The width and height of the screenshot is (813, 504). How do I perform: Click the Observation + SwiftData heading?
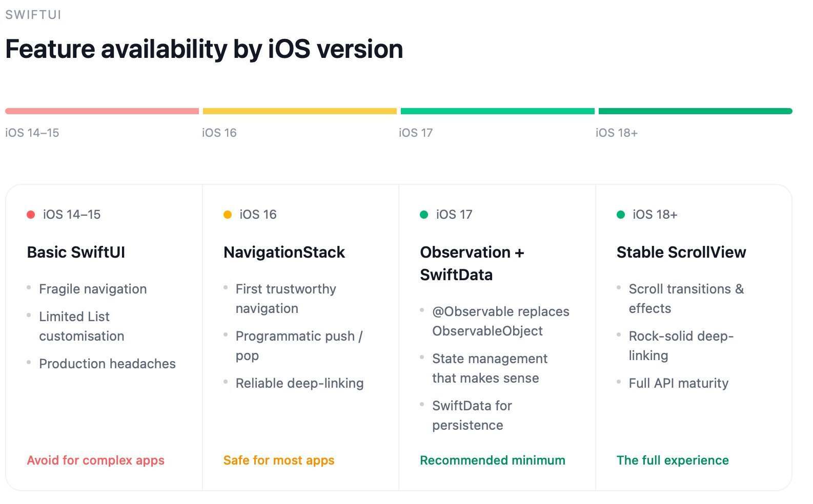(472, 263)
